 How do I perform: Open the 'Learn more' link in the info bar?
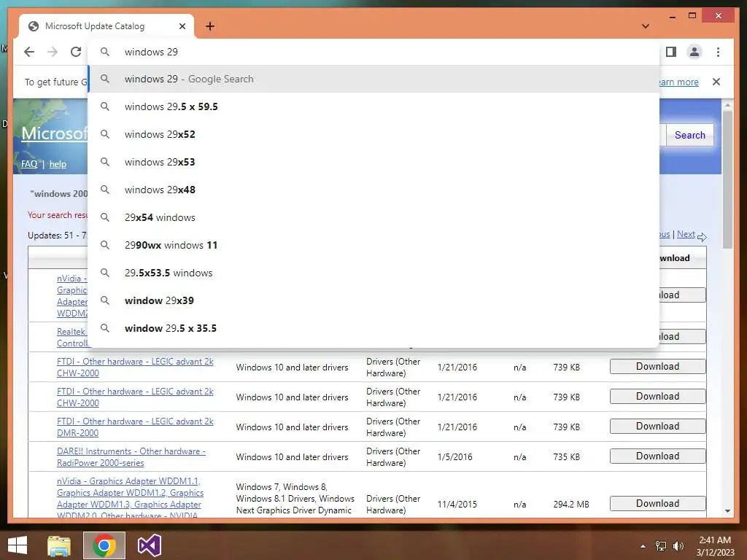678,82
